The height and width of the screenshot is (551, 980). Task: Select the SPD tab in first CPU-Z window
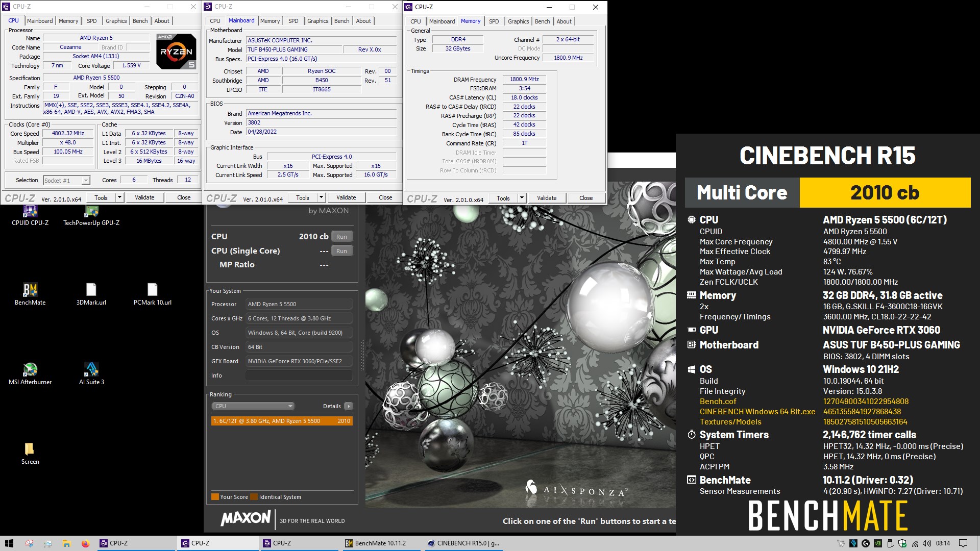92,21
